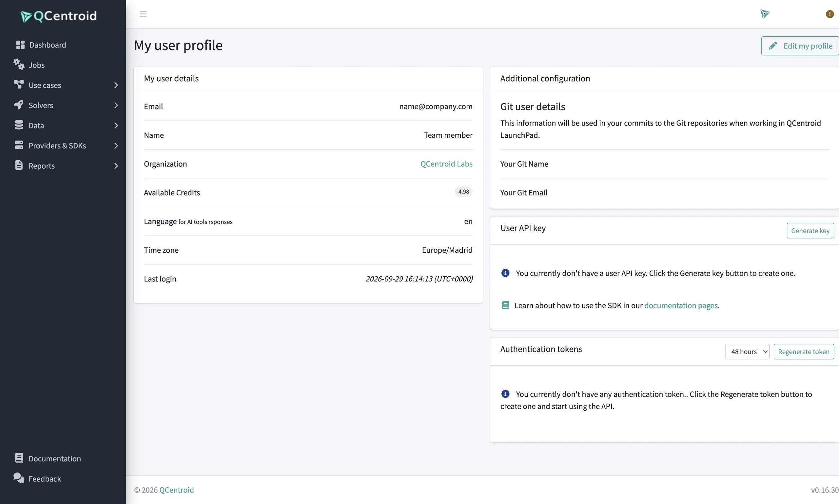Click the QCentroid logo in sidebar
This screenshot has width=839, height=504.
click(58, 16)
